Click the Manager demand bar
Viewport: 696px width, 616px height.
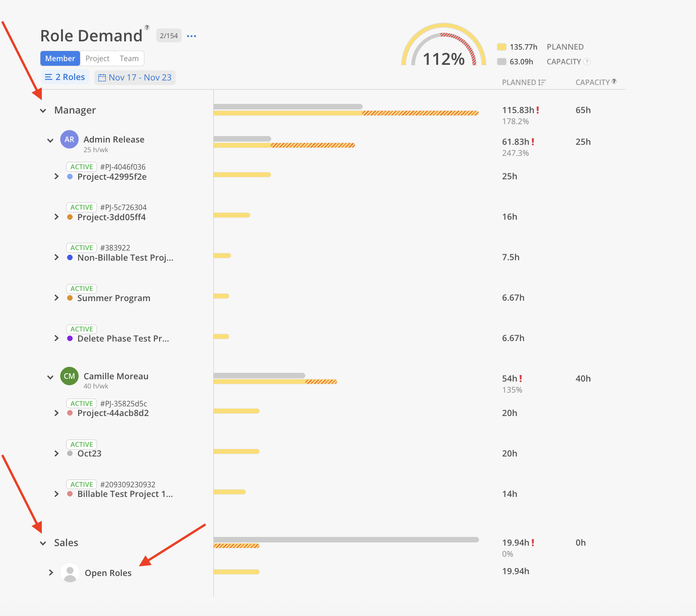(346, 113)
